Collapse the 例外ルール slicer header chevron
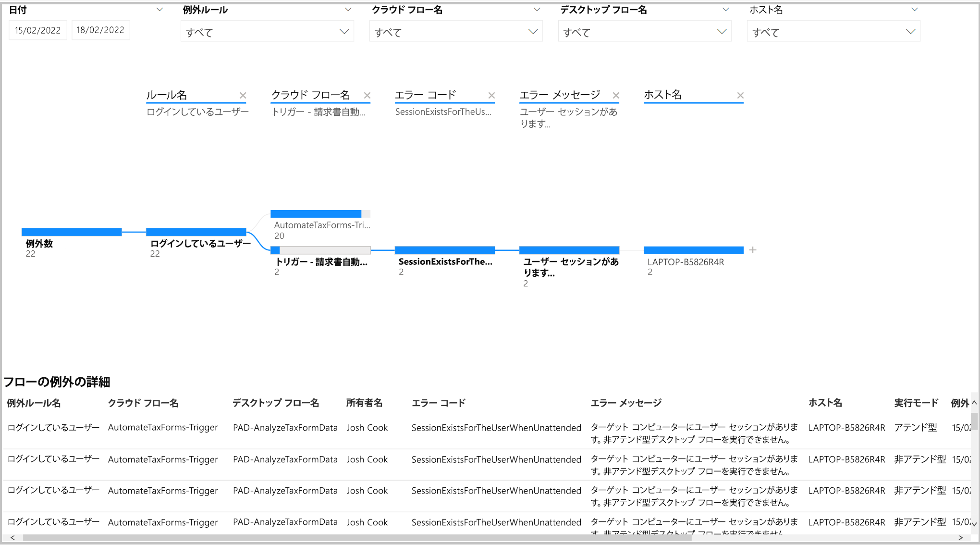 coord(348,10)
